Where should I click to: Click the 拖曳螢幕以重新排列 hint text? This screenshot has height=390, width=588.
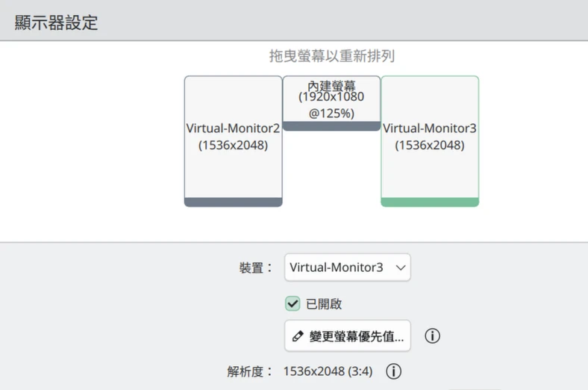tap(331, 57)
